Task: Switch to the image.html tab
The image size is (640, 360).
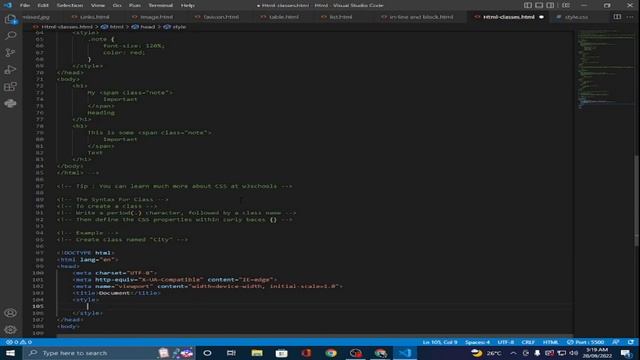Action: (x=156, y=17)
